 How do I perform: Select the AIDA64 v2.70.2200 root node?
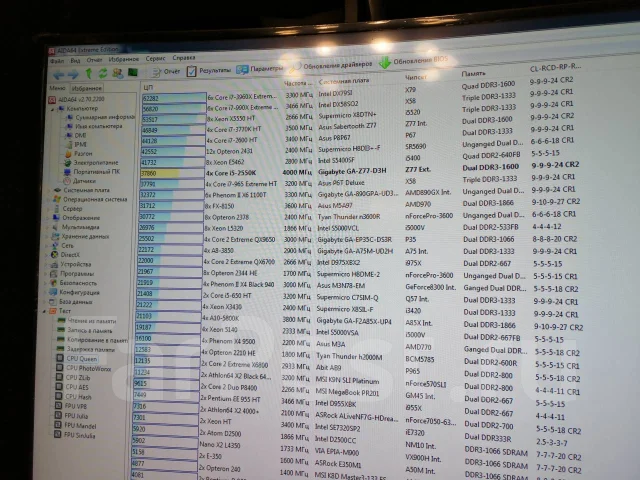pos(77,99)
